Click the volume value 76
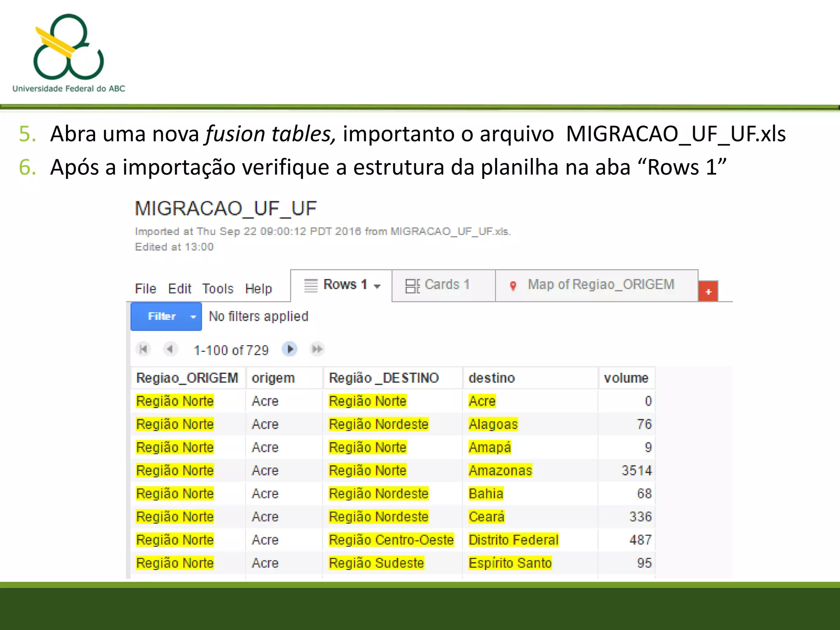 pos(644,424)
